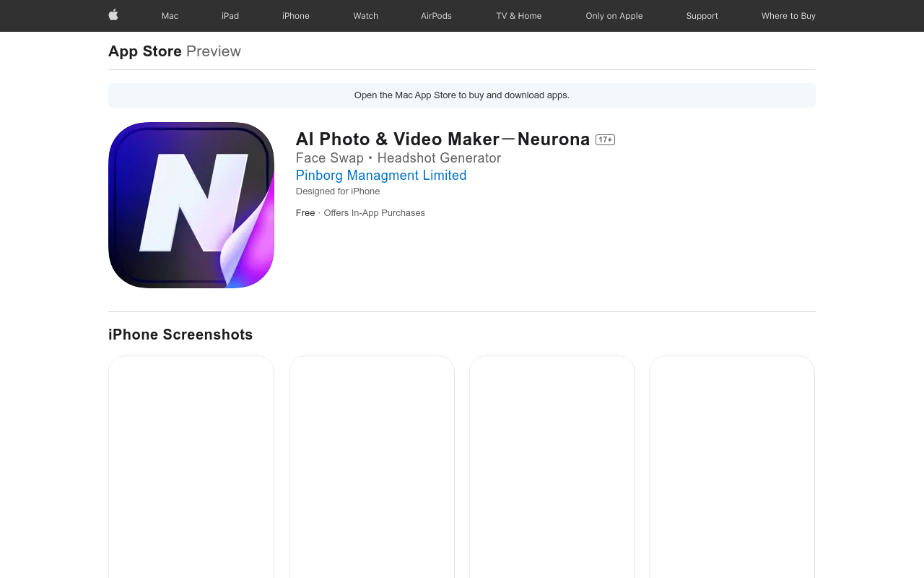
Task: Click the 17+ age rating badge
Action: [x=605, y=140]
